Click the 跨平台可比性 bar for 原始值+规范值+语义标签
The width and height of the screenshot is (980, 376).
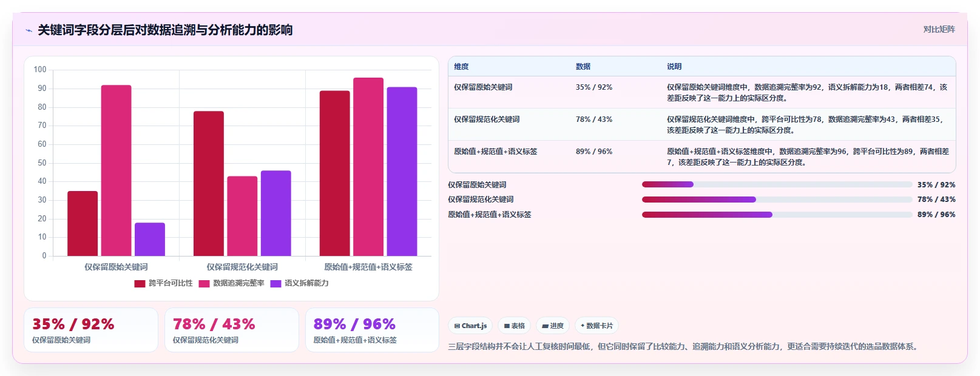[335, 173]
